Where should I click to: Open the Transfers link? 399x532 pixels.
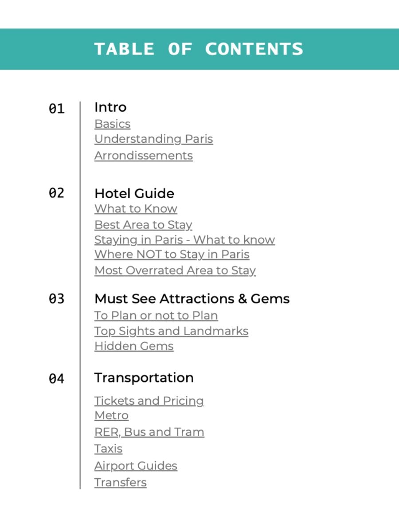(120, 482)
